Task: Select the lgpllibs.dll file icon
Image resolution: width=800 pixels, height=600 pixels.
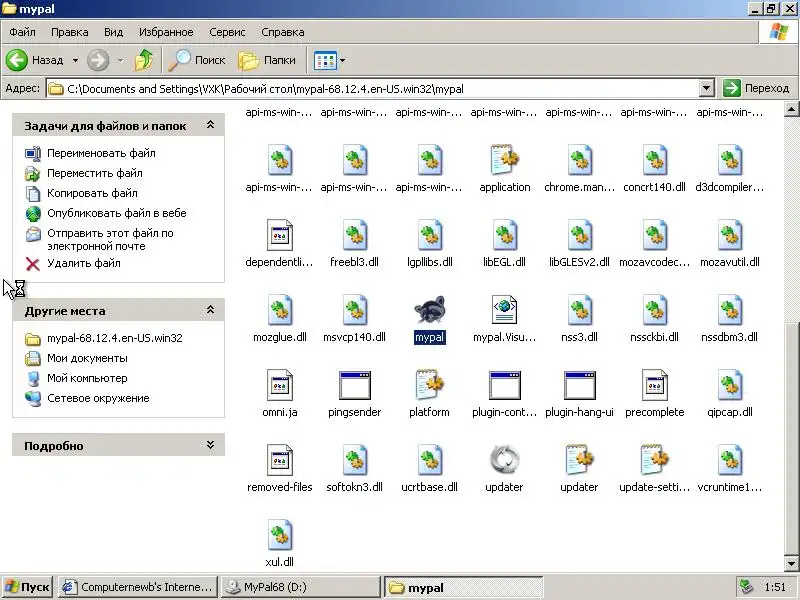Action: tap(430, 235)
